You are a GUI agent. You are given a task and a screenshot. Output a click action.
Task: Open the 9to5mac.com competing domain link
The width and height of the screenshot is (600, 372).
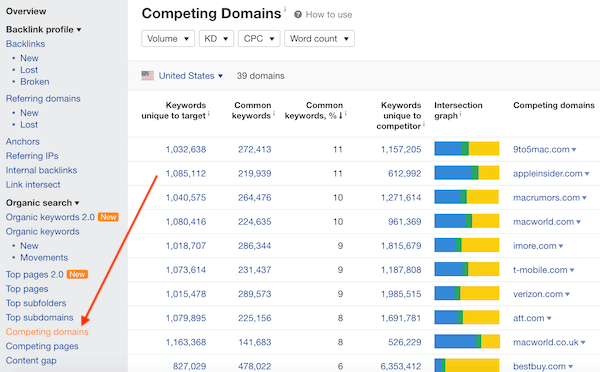point(541,149)
